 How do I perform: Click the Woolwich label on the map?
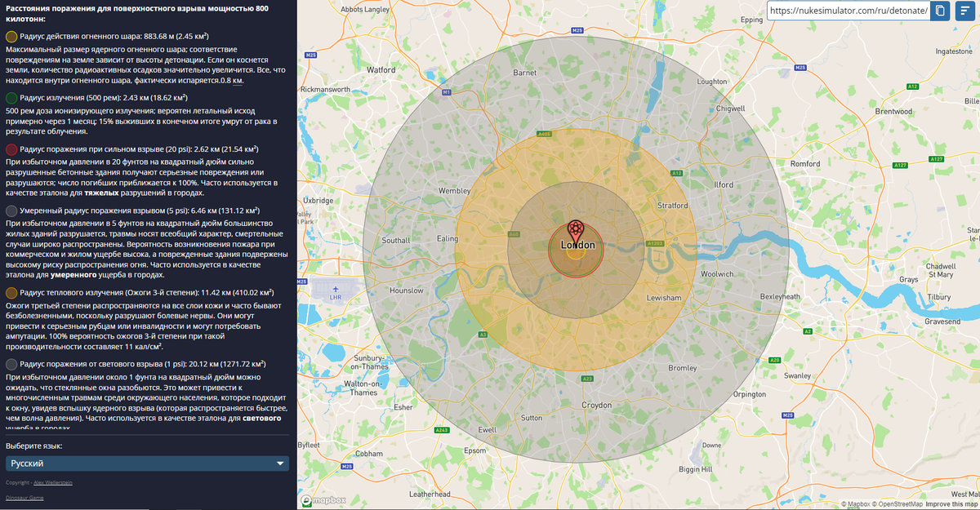tap(717, 274)
